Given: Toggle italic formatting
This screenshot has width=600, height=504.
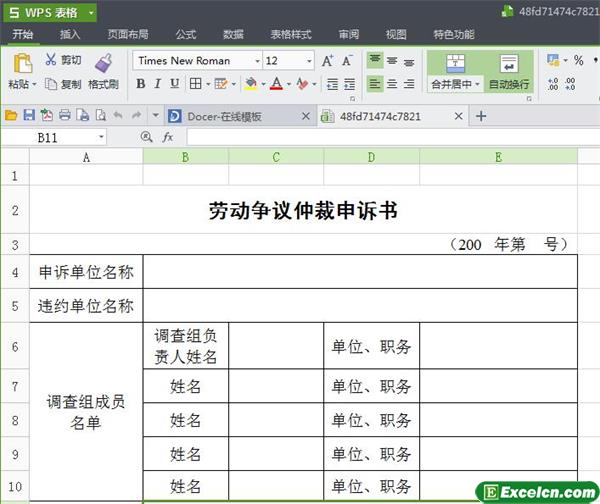Looking at the screenshot, I should [159, 84].
